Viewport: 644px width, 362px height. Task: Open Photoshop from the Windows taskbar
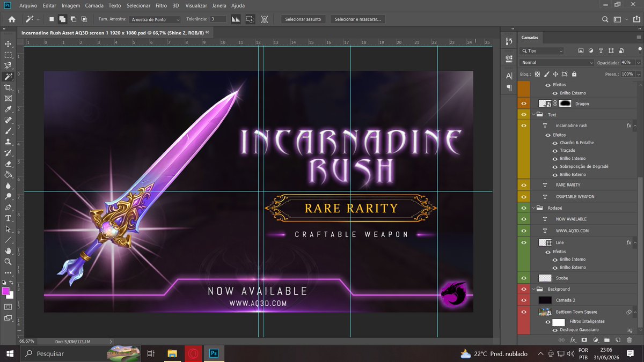click(214, 353)
